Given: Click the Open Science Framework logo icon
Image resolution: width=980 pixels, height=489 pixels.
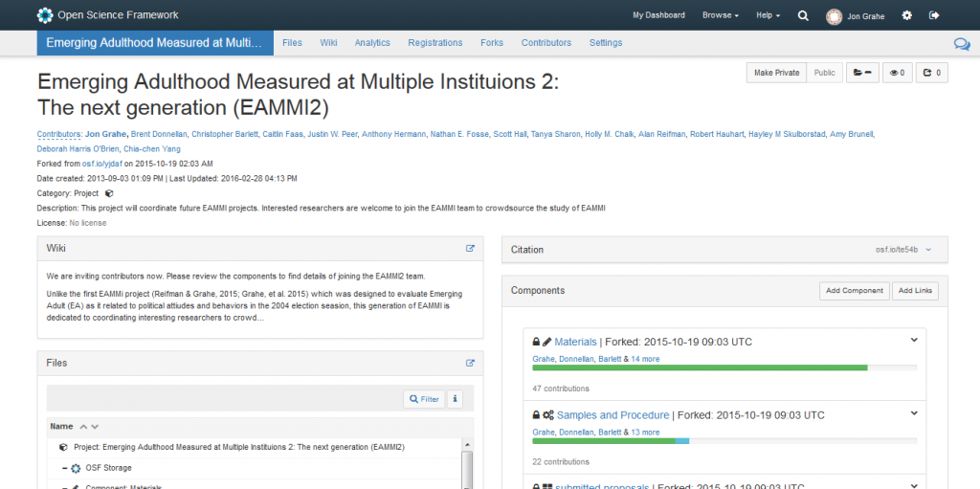Looking at the screenshot, I should click(44, 15).
